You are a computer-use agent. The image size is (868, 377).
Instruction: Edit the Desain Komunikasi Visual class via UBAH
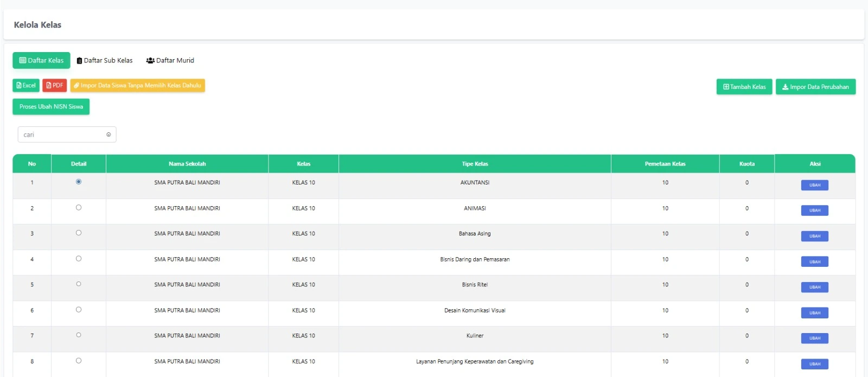click(814, 313)
